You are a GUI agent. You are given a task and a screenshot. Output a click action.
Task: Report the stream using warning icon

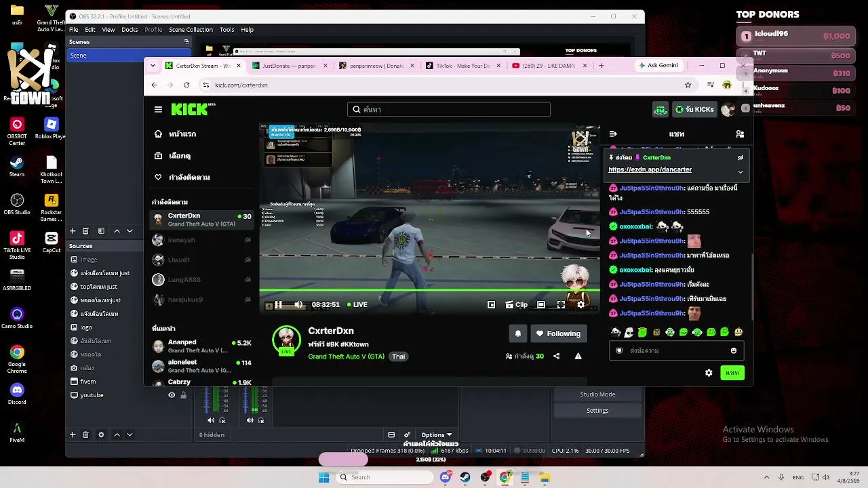(578, 356)
